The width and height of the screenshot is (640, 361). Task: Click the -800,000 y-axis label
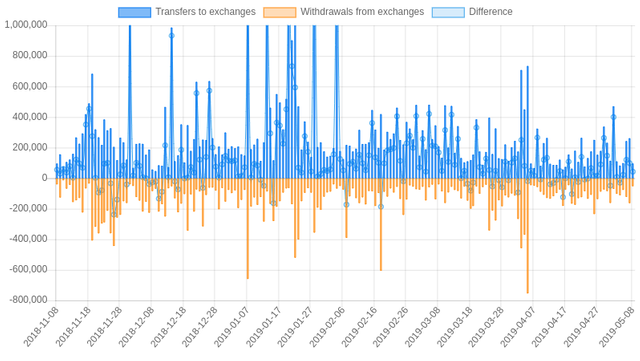29,300
